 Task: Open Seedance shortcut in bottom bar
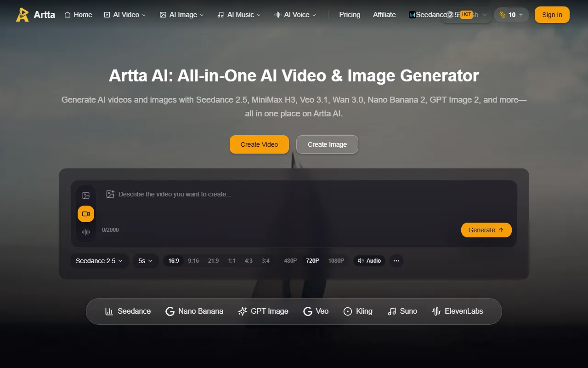128,311
